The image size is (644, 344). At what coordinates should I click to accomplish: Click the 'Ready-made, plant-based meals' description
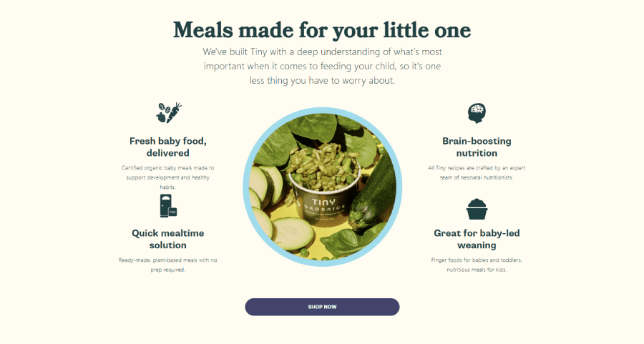tap(168, 265)
